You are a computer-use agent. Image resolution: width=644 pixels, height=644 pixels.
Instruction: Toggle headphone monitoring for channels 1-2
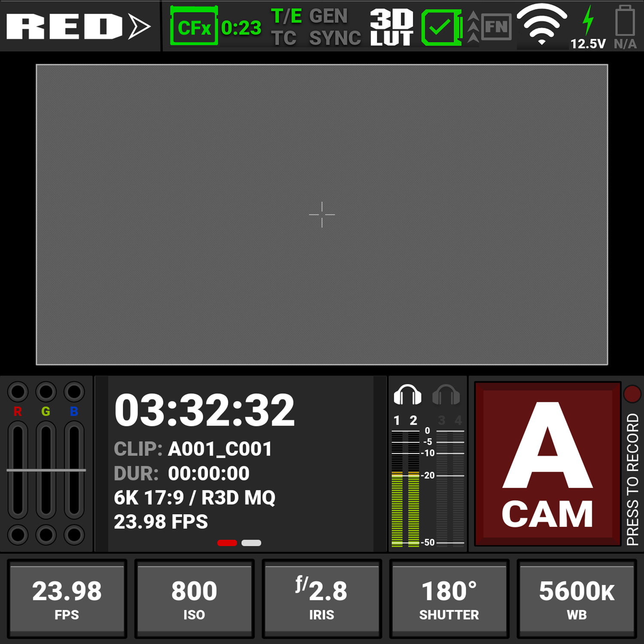pyautogui.click(x=407, y=395)
